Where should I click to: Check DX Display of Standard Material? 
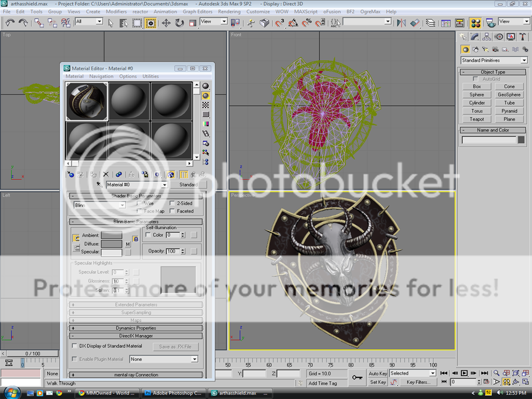75,345
